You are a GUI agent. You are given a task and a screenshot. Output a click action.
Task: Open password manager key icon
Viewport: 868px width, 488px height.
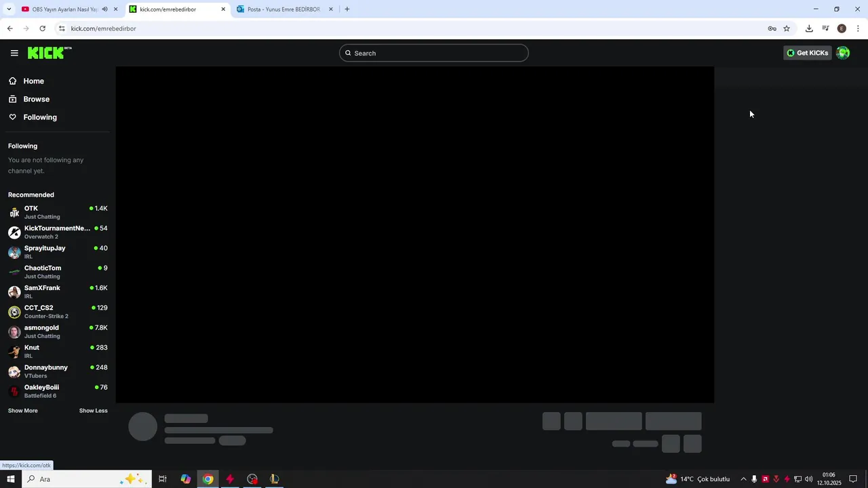coord(772,28)
